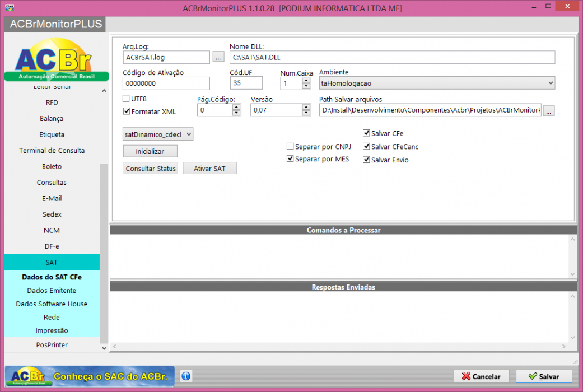Open E-Mail settings in sidebar

pos(52,199)
